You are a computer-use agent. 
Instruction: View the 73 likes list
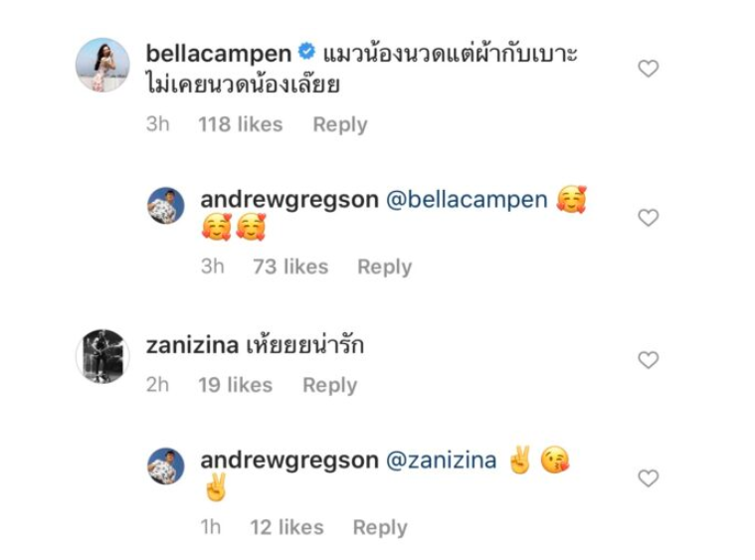[290, 267]
